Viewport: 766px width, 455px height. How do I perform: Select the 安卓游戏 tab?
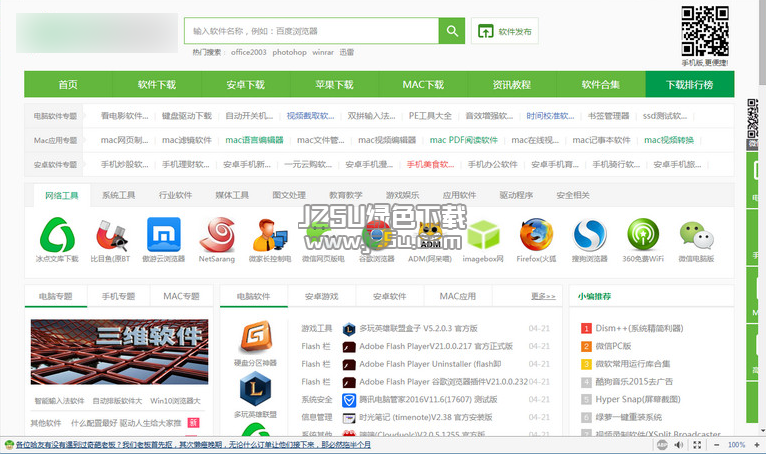(321, 296)
